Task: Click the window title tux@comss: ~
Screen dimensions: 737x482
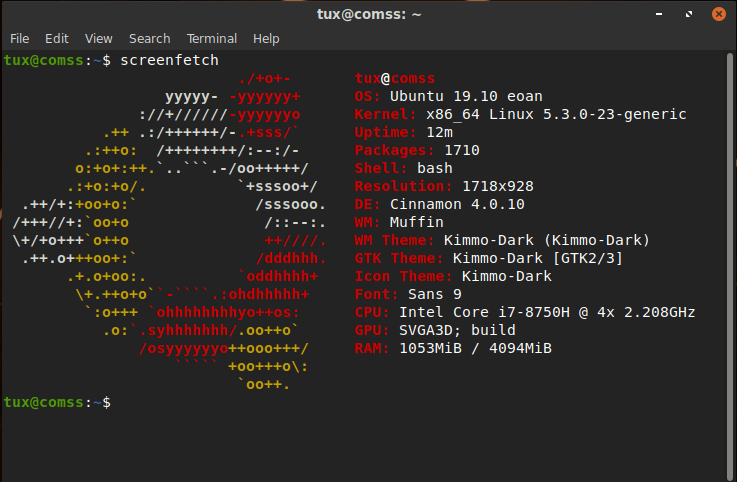Action: click(x=368, y=13)
